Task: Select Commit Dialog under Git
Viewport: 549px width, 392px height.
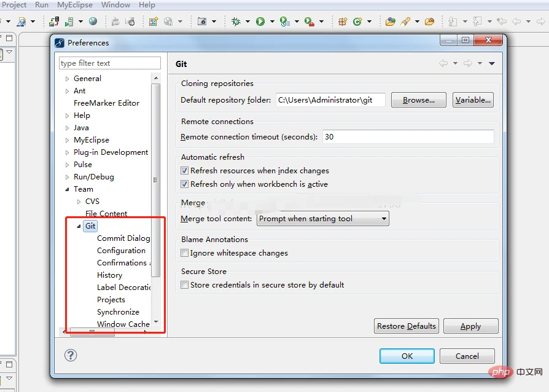Action: 123,238
